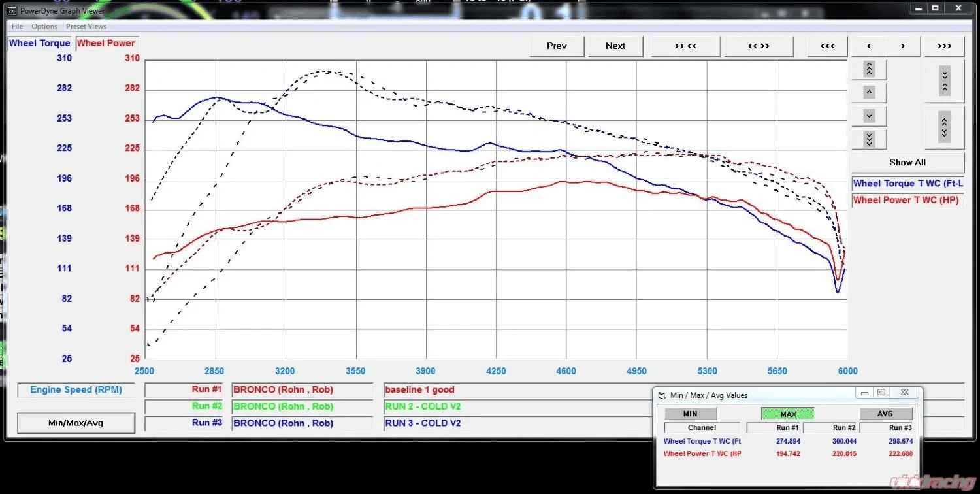
Task: Click the Min/Max/Avg button
Action: tap(76, 423)
